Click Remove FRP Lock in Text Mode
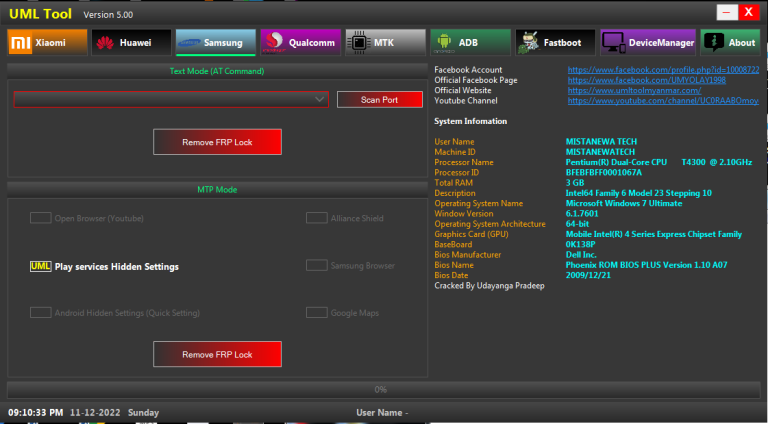Screen dimensions: 768x424 point(217,142)
